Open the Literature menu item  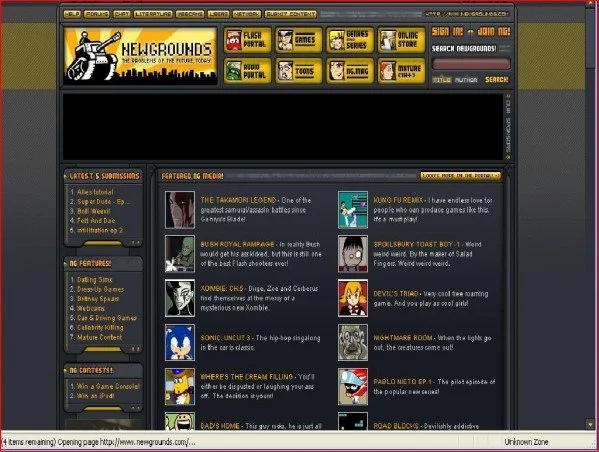click(x=153, y=14)
